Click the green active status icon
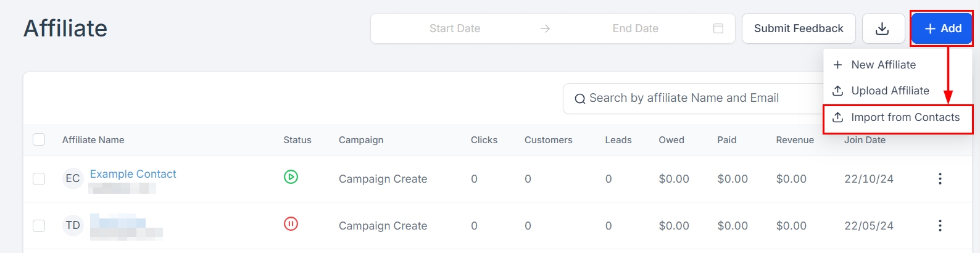The image size is (980, 253). coord(291,177)
